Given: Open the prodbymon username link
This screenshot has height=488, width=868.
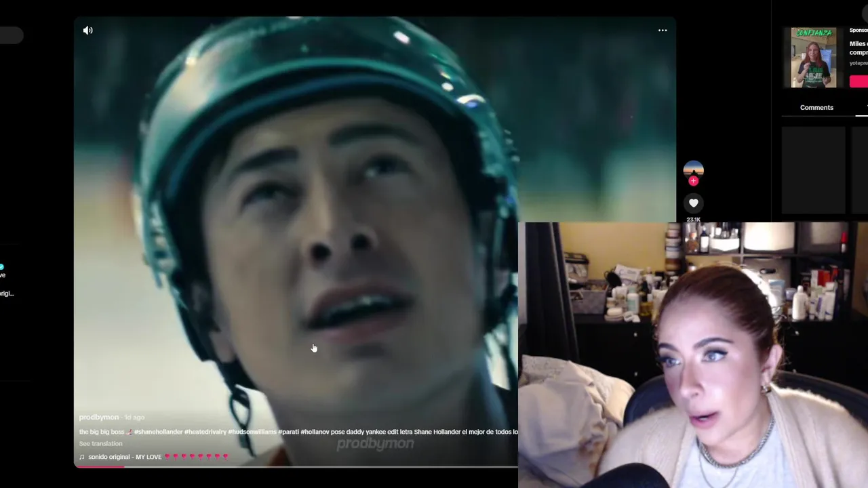Looking at the screenshot, I should point(99,418).
